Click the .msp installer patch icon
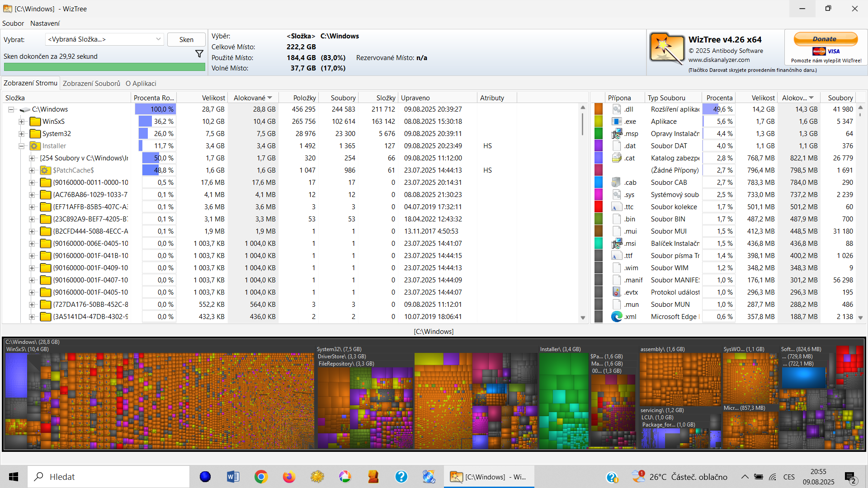The height and width of the screenshot is (488, 868). pos(617,134)
